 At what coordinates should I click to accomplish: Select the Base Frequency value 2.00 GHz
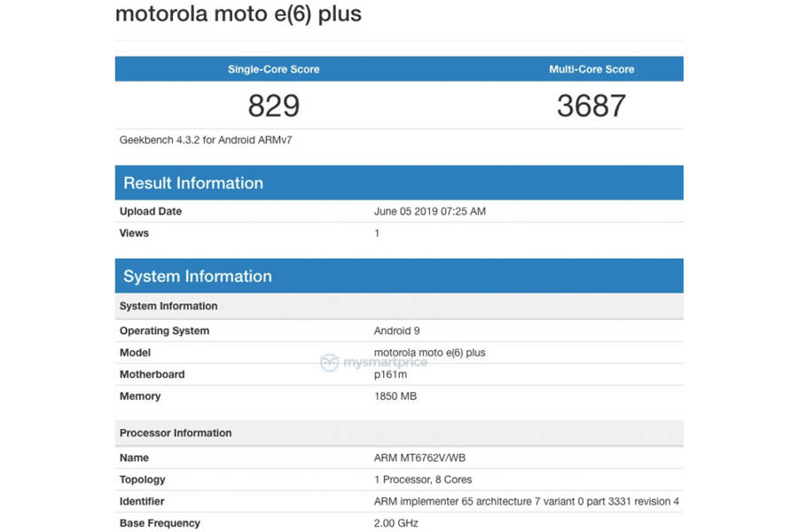pyautogui.click(x=395, y=523)
